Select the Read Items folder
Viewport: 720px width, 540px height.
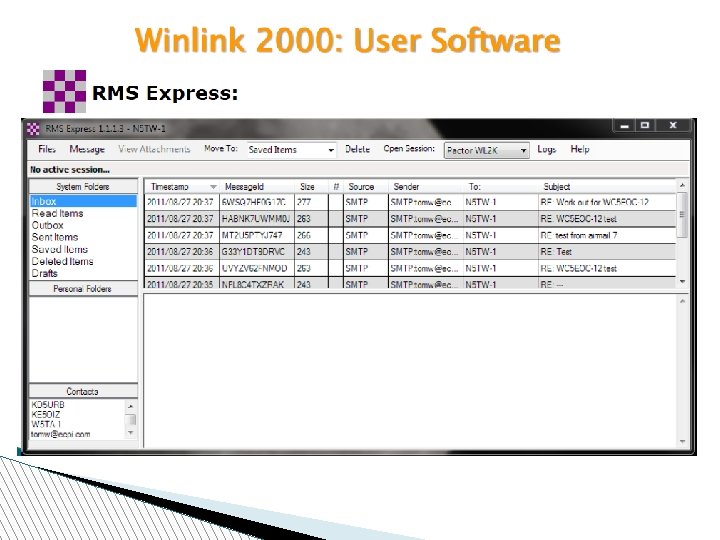57,214
